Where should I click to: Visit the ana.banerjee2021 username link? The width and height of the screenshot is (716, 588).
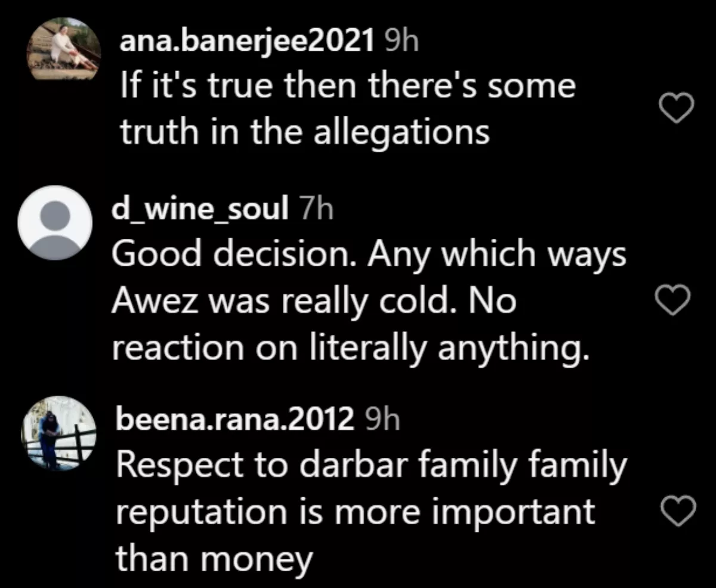248,42
